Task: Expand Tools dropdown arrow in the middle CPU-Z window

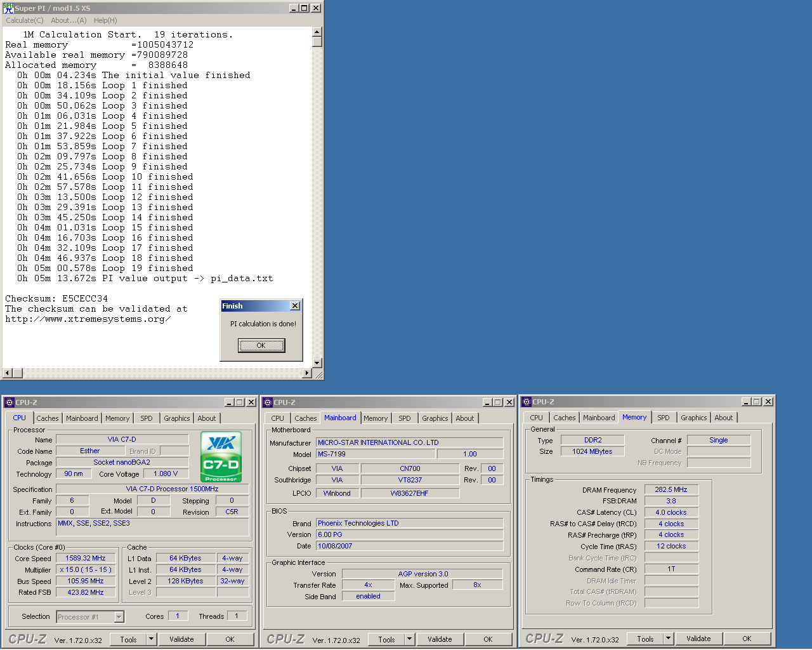Action: 410,639
